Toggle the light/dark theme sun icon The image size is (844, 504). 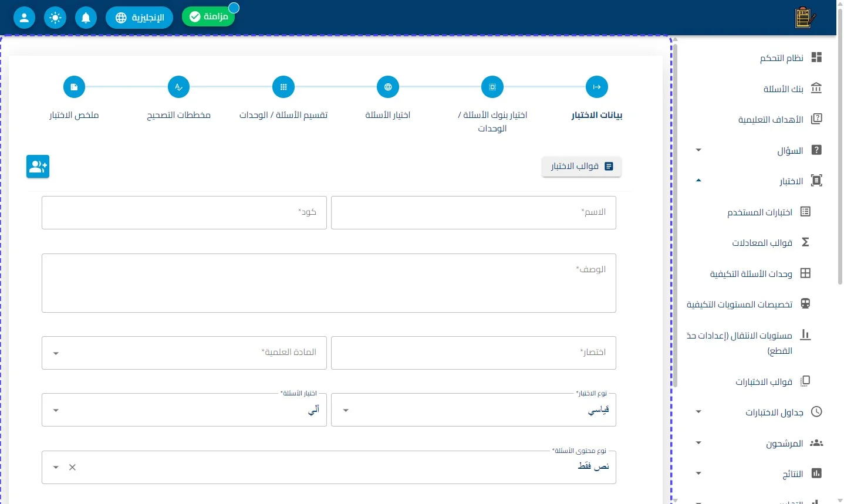pos(55,18)
